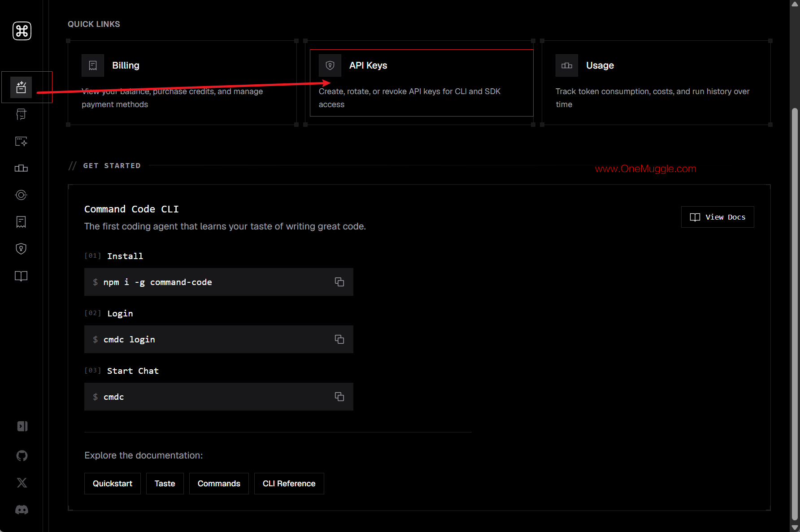Screen dimensions: 800x532
Task: Open Usage podium icon in the sidebar
Action: coord(21,168)
